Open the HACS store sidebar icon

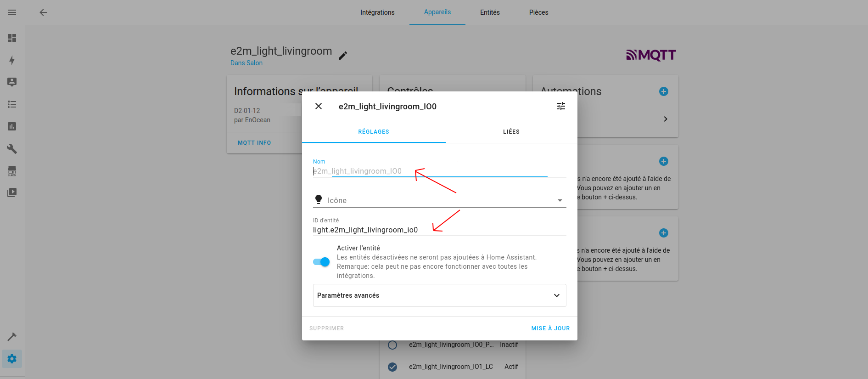click(12, 171)
